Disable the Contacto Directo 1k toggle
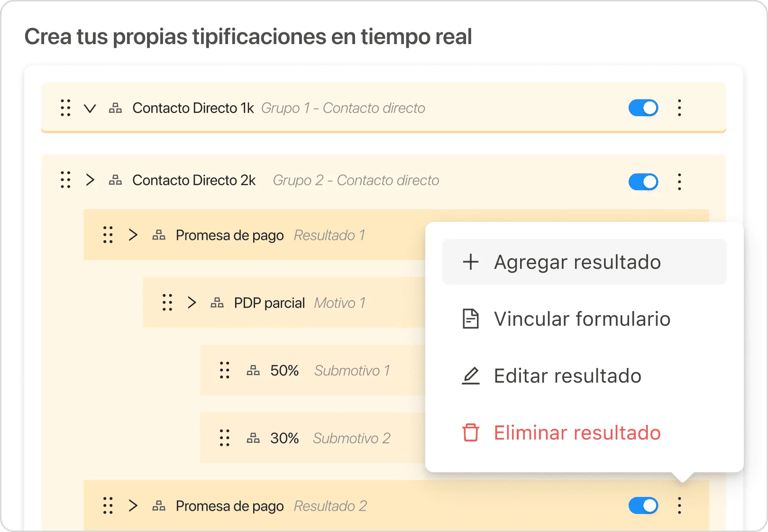Image resolution: width=768 pixels, height=532 pixels. coord(643,108)
